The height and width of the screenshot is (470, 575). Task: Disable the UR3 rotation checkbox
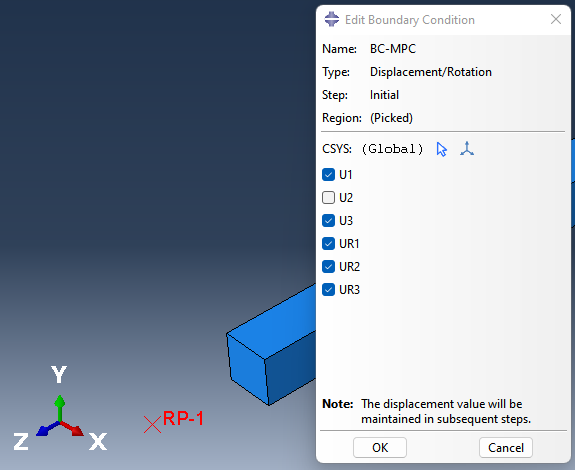pos(328,290)
